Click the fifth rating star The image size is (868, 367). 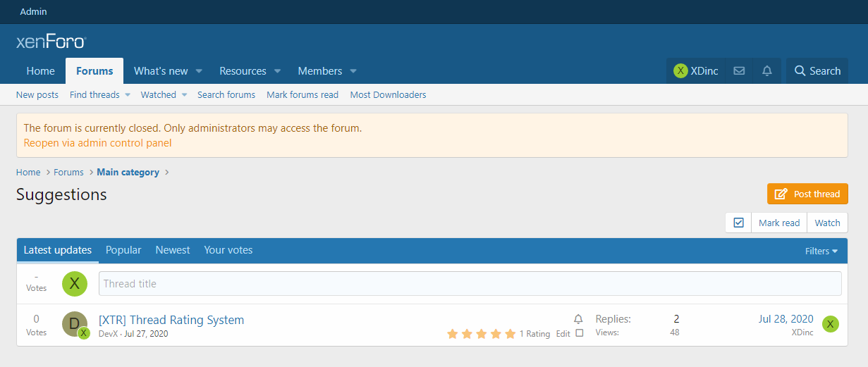click(510, 334)
